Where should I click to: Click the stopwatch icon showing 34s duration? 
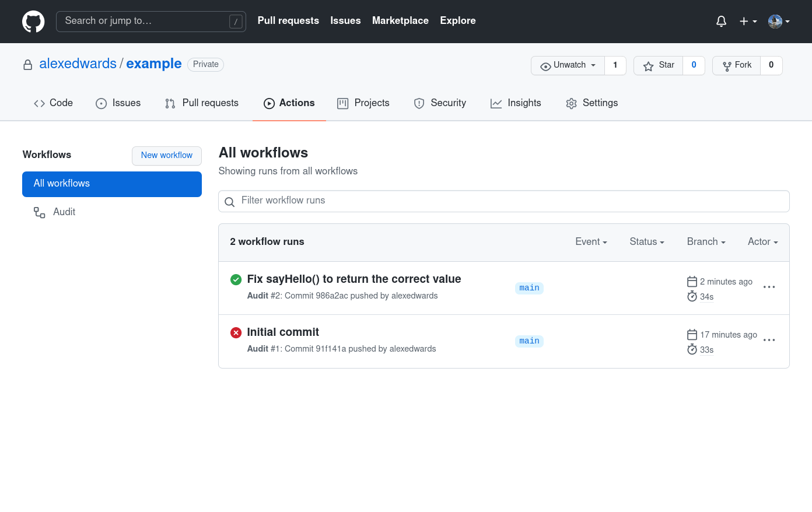[x=692, y=296]
